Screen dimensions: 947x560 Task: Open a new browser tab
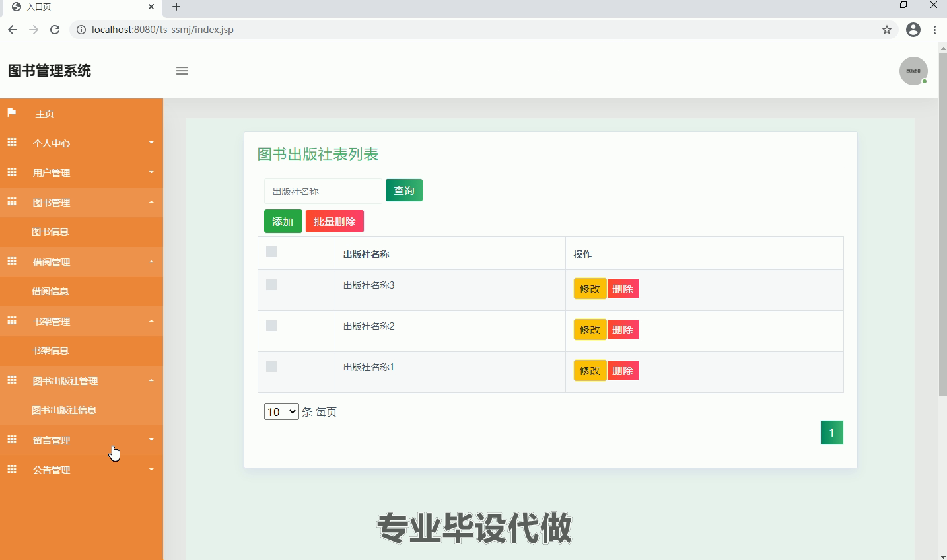[176, 7]
